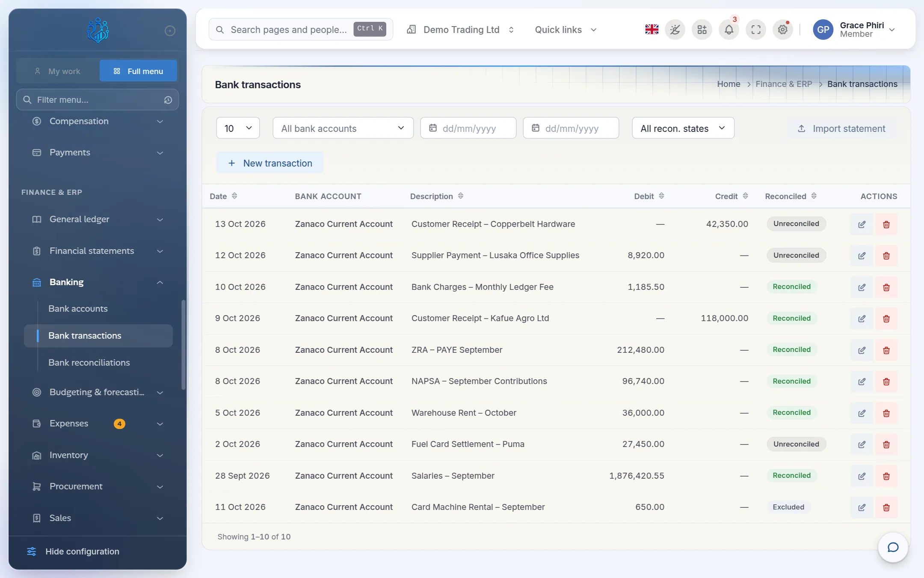Screen dimensions: 924x578
Task: Open the chat bubble widget
Action: 893,547
